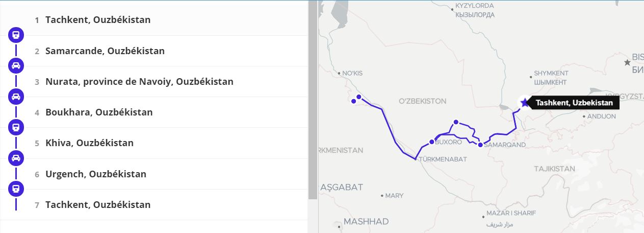
Task: Click car icon between Khiva and Urgench
Action: [x=16, y=158]
